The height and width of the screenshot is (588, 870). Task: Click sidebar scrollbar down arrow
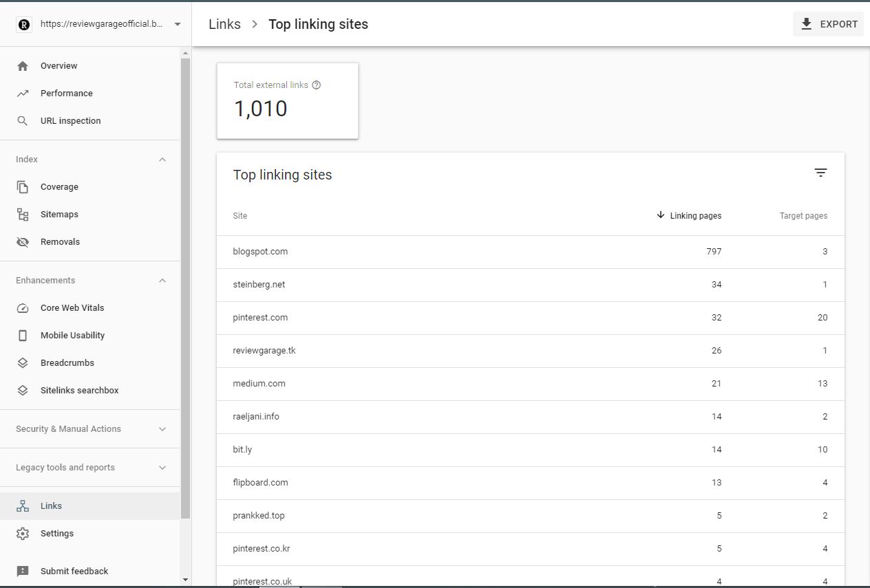tap(185, 580)
